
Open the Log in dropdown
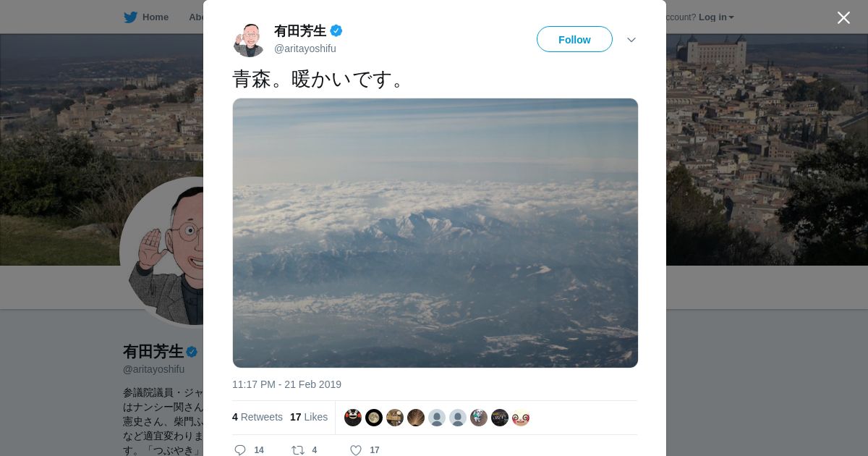[x=716, y=17]
